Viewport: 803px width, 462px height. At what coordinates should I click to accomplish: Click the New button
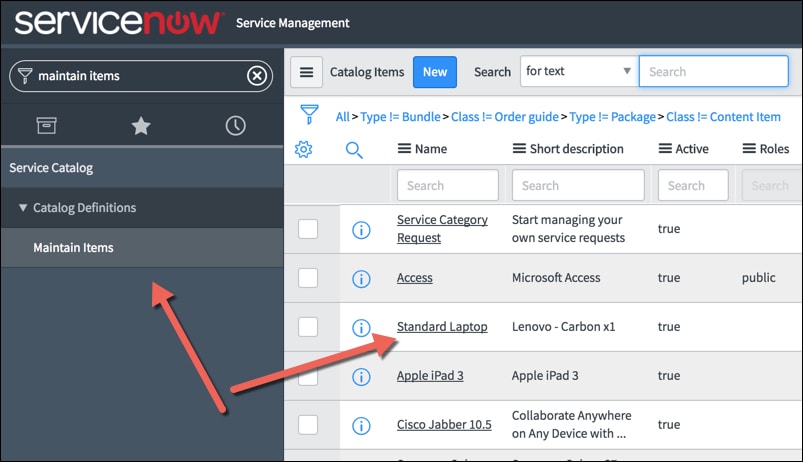435,72
